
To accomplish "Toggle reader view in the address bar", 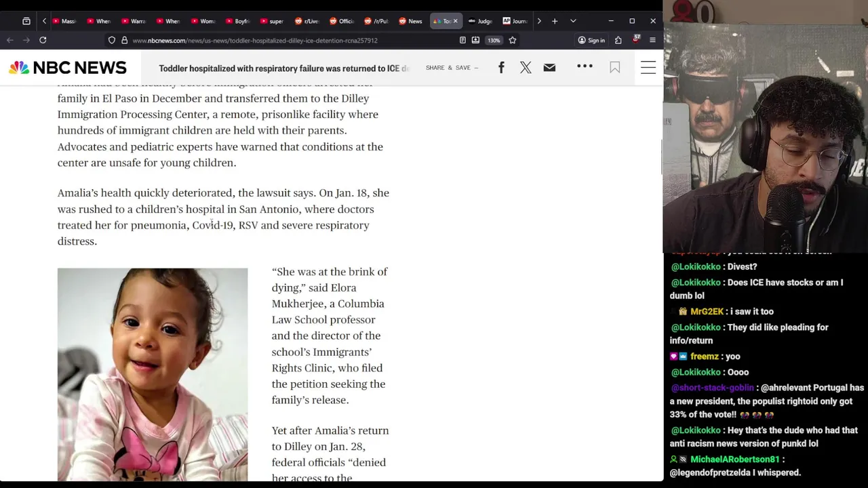I will click(462, 40).
